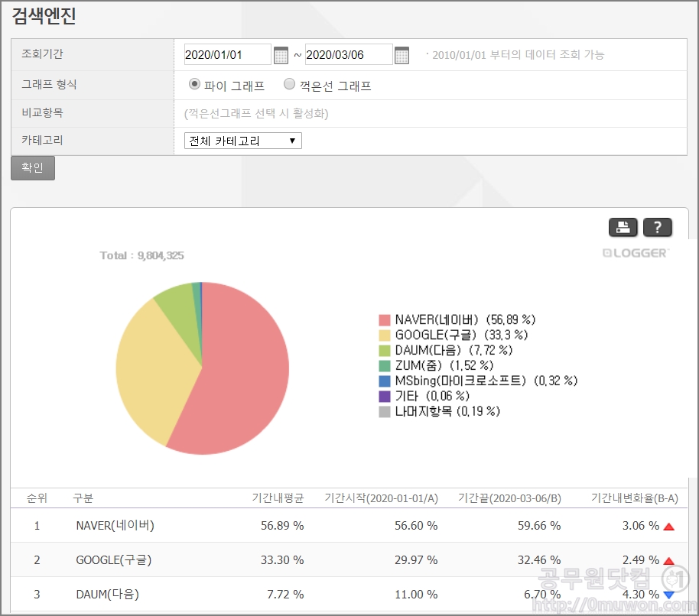Click the 3.06 % change rate cell
This screenshot has width=699, height=616.
[x=641, y=526]
